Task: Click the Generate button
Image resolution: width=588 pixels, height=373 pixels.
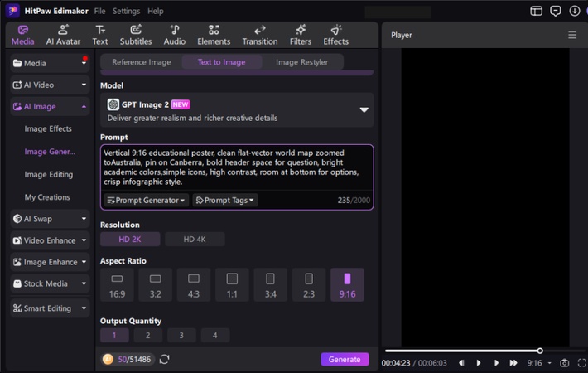Action: pyautogui.click(x=345, y=359)
